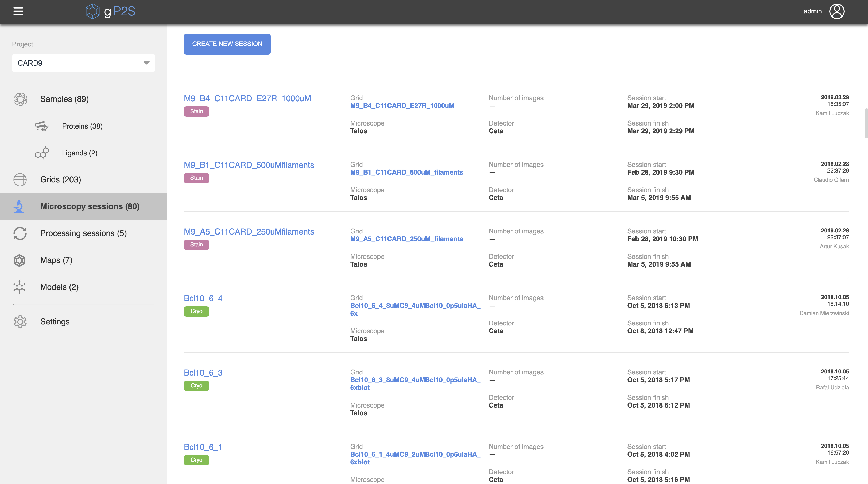Open Settings gear icon
Image resolution: width=868 pixels, height=484 pixels.
20,322
